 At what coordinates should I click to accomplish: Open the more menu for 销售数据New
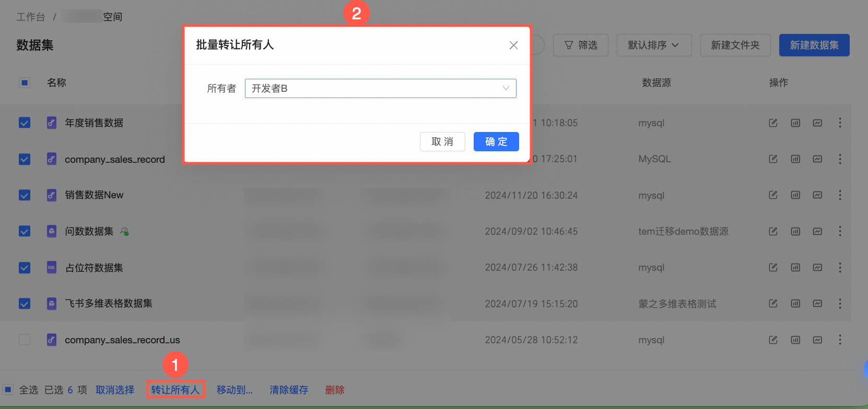coord(840,195)
